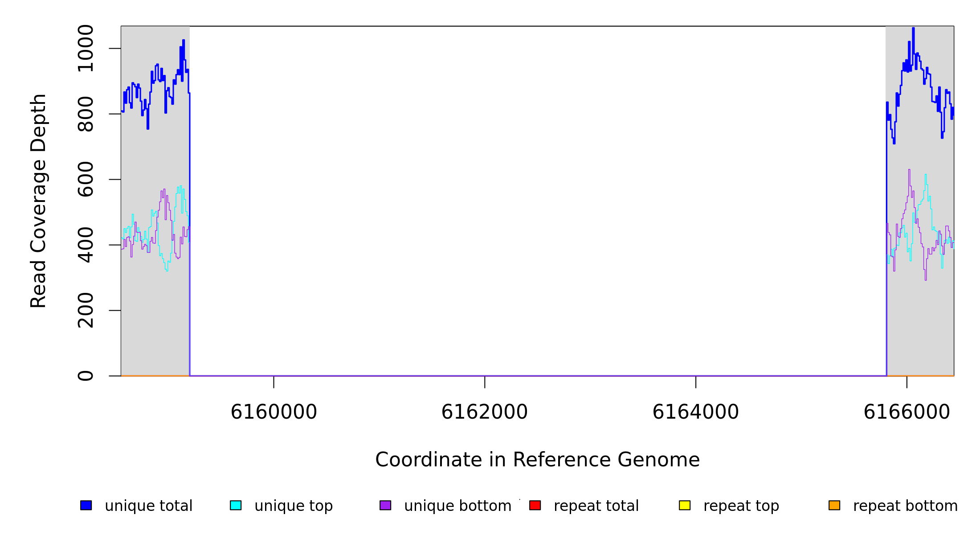This screenshot has width=980, height=535.
Task: Click the orange repeat bottom legend swatch
Action: click(834, 505)
